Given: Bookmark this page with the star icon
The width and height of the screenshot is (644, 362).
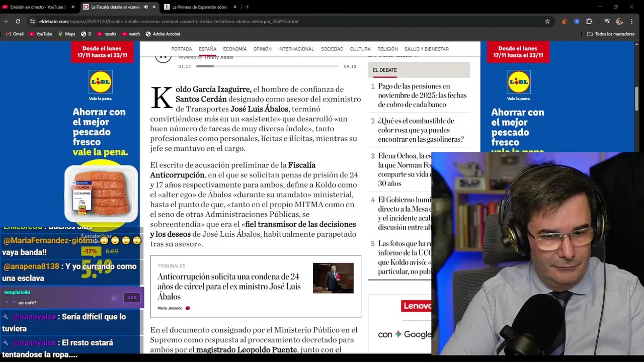Looking at the screenshot, I should click(x=547, y=22).
